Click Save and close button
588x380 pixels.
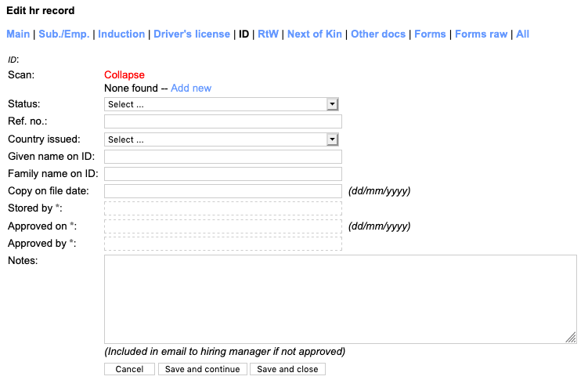(x=287, y=369)
